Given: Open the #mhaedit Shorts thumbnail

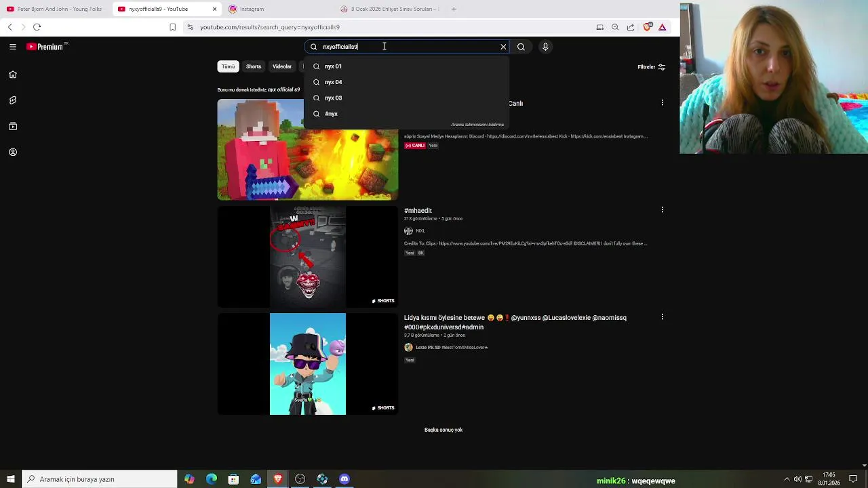Looking at the screenshot, I should [x=307, y=257].
